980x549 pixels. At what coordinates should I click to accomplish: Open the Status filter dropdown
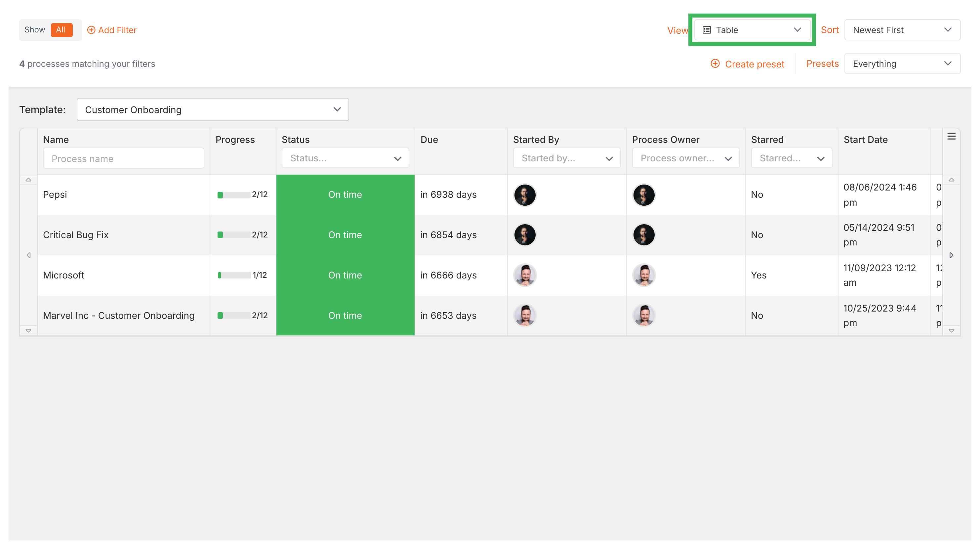[345, 158]
